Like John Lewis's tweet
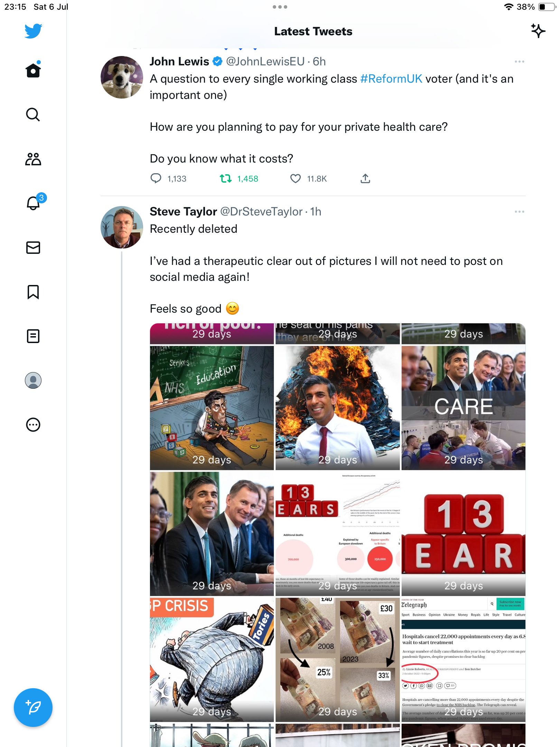Image resolution: width=560 pixels, height=747 pixels. (x=296, y=178)
